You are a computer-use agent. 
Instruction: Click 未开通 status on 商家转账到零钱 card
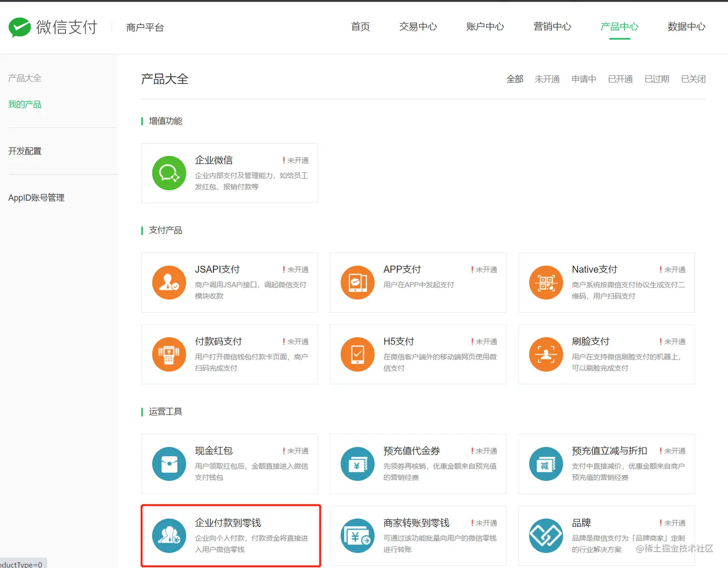tap(484, 523)
